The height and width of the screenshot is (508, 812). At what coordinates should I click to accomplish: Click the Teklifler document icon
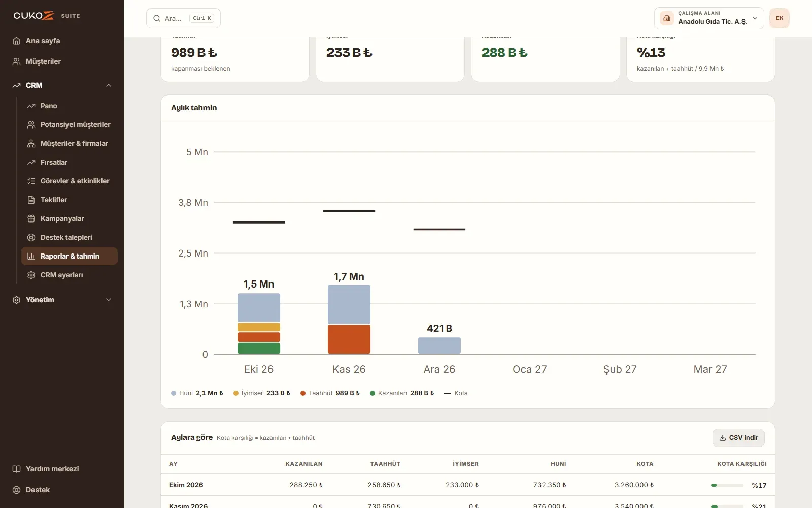[31, 200]
